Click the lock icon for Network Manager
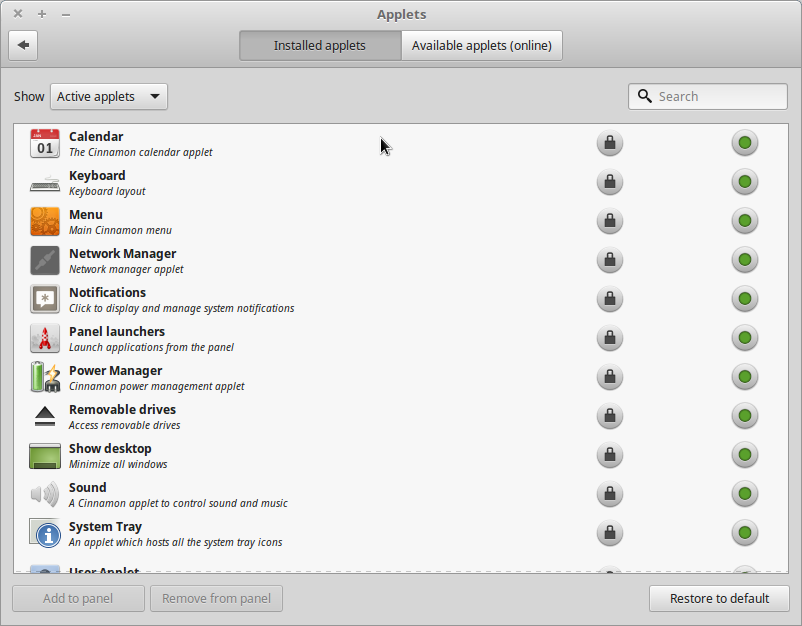 (610, 260)
